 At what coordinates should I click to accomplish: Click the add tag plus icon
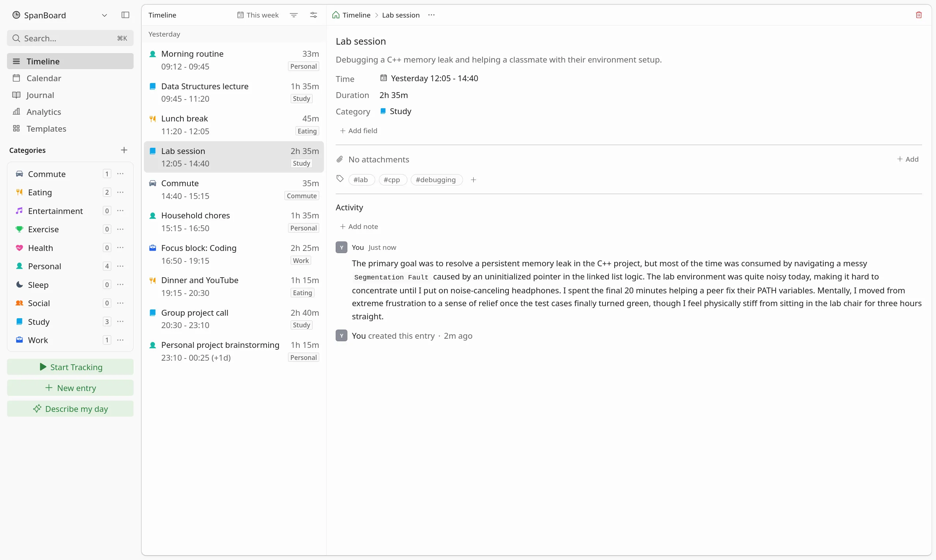473,180
